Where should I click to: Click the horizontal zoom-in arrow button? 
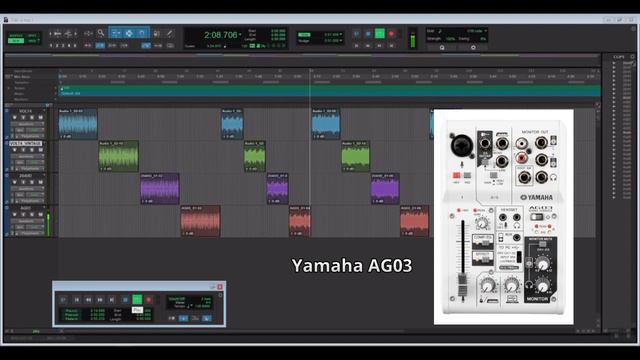tap(76, 33)
